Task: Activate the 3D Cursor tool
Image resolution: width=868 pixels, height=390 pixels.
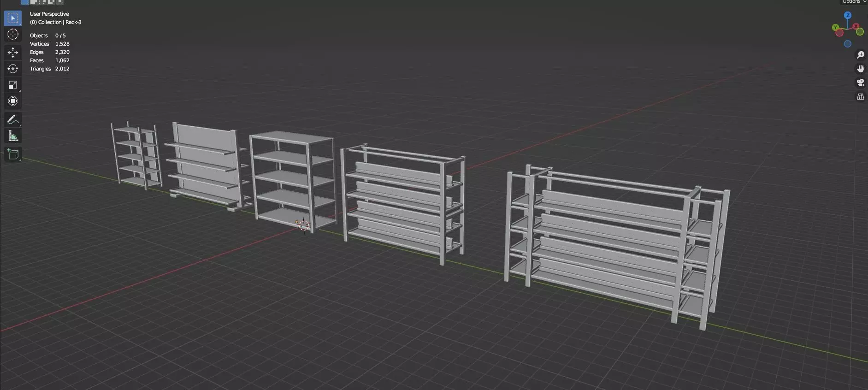Action: pyautogui.click(x=13, y=34)
